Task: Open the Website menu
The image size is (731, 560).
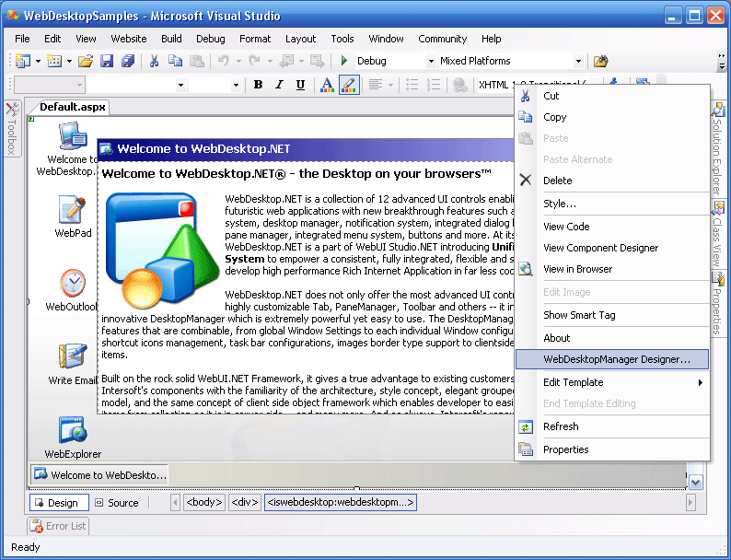Action: pyautogui.click(x=129, y=39)
